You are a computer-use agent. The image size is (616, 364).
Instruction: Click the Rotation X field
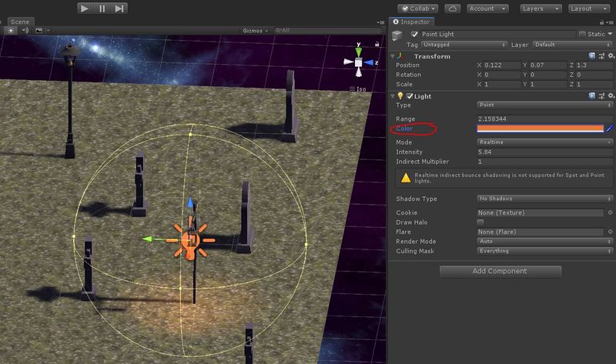coord(501,75)
